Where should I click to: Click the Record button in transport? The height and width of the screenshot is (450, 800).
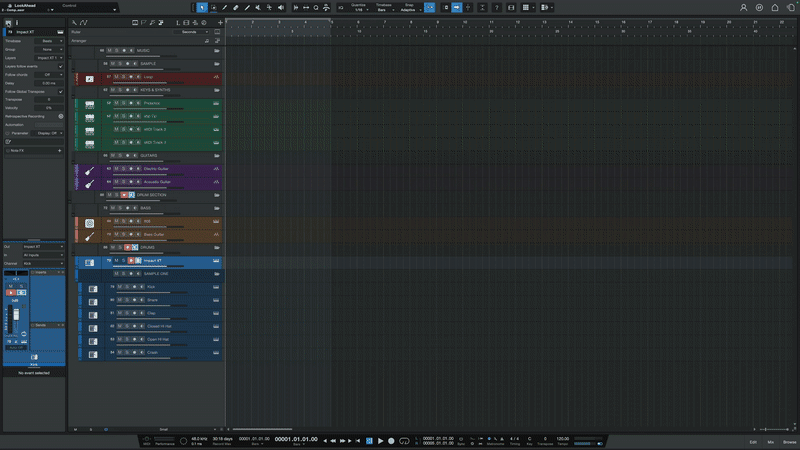tap(391, 441)
